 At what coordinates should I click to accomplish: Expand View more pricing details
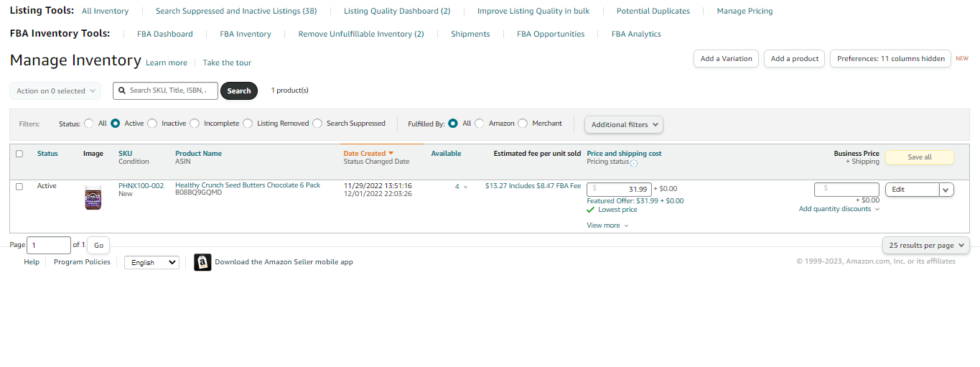click(607, 226)
